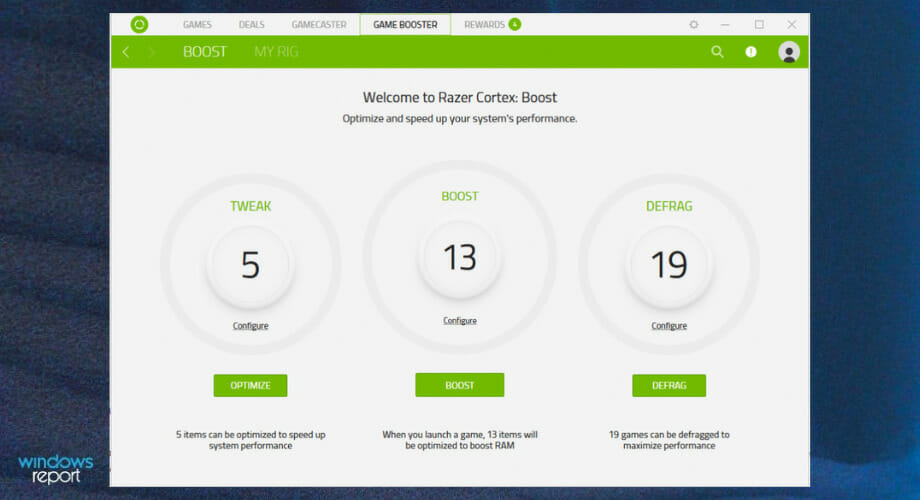Viewport: 920px width, 500px height.
Task: Click '19 games can be defragged' description
Action: pos(669,440)
